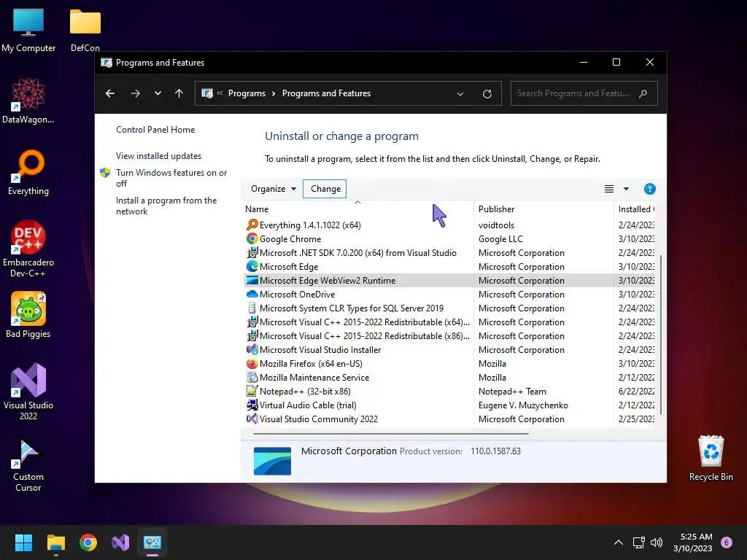Open View installed updates link
Screen dimensions: 747x560
pyautogui.click(x=158, y=156)
